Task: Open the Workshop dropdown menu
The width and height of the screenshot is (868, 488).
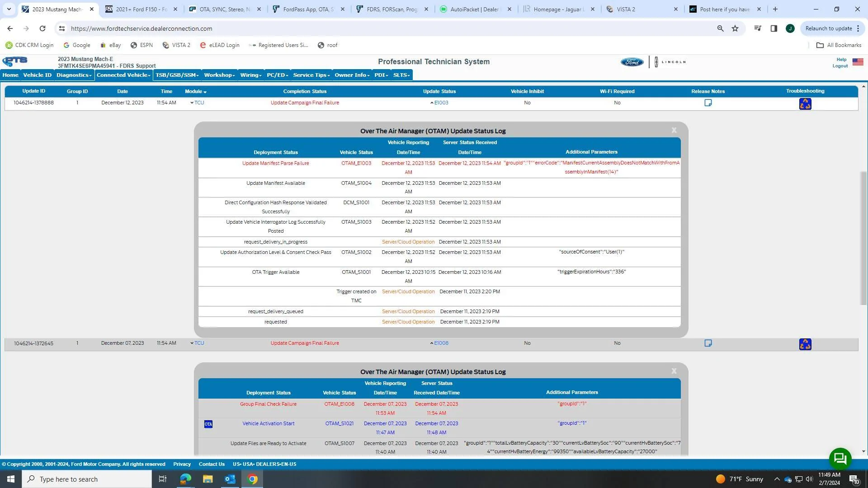Action: 219,75
